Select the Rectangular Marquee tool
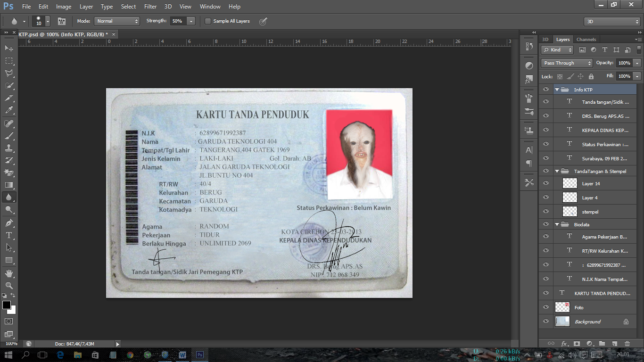Screen dimensions: 644x362 [x=9, y=61]
